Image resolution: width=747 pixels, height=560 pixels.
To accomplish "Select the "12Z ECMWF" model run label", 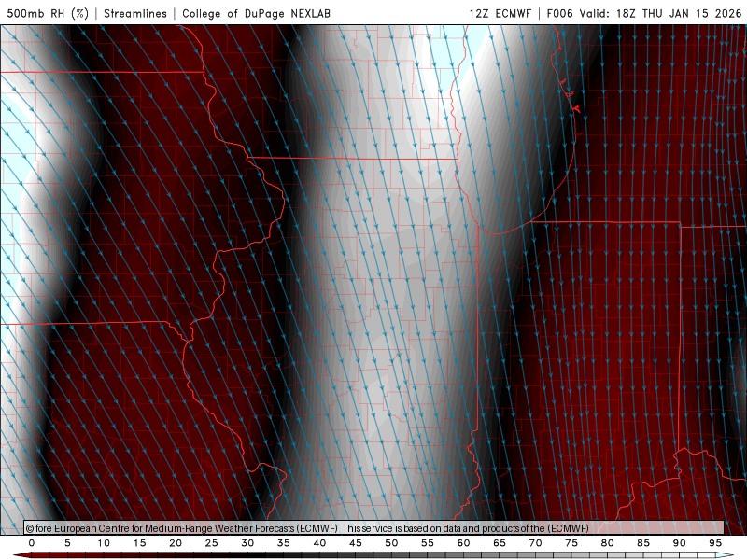I will (500, 13).
